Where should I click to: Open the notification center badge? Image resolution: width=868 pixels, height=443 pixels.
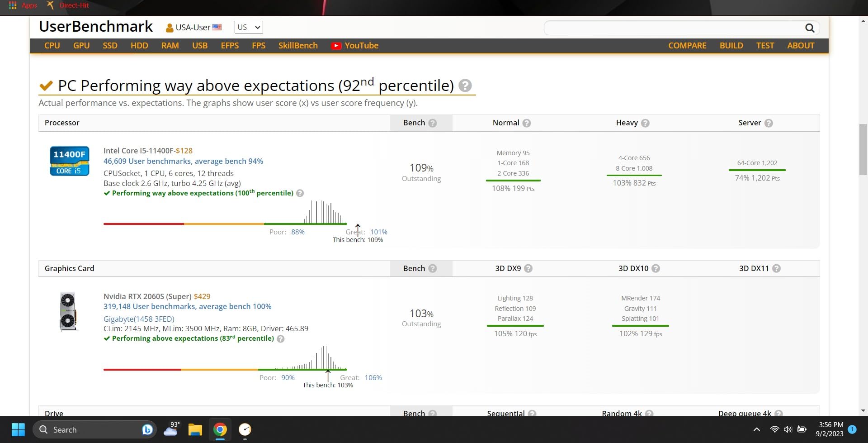[852, 429]
